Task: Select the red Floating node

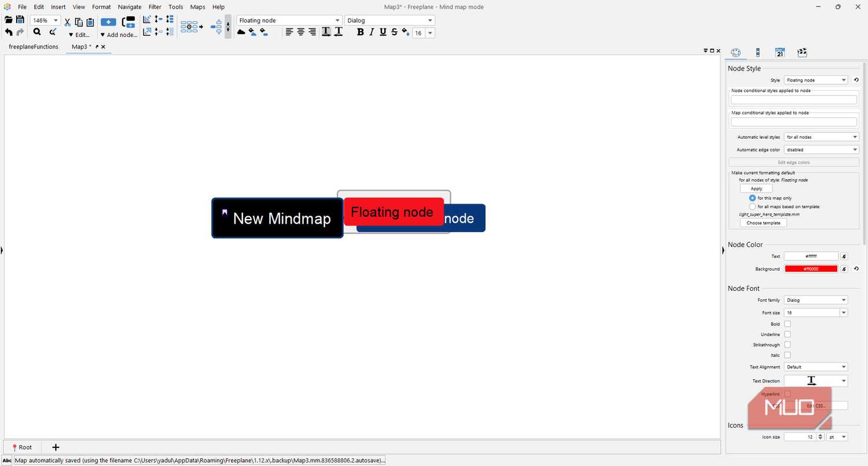Action: point(393,212)
